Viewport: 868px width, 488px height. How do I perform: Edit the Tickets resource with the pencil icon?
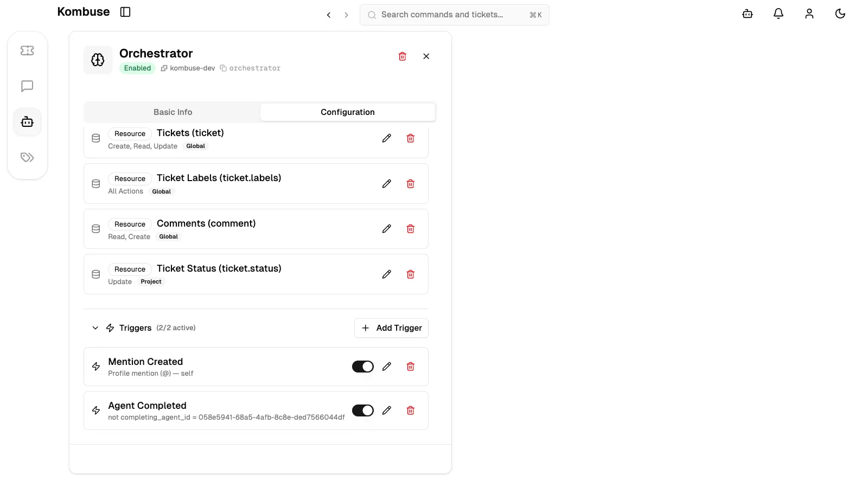386,138
